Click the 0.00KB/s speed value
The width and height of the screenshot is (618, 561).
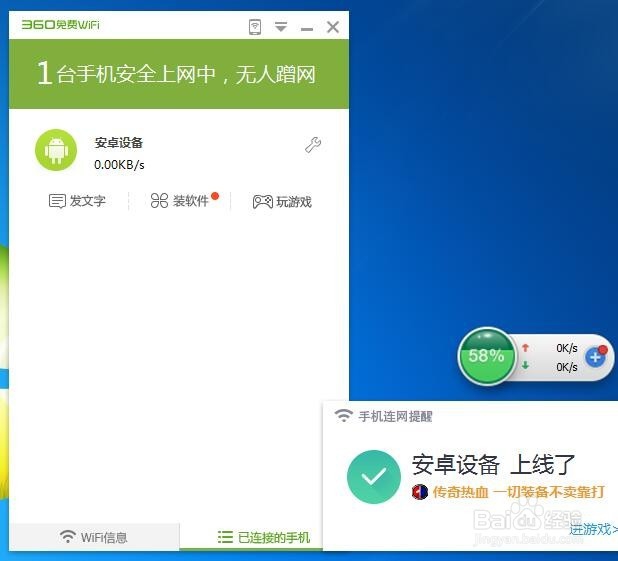point(119,165)
